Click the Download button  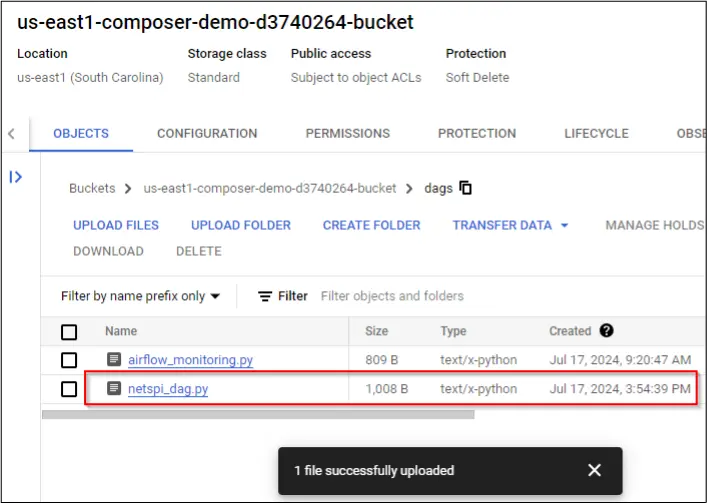(108, 251)
